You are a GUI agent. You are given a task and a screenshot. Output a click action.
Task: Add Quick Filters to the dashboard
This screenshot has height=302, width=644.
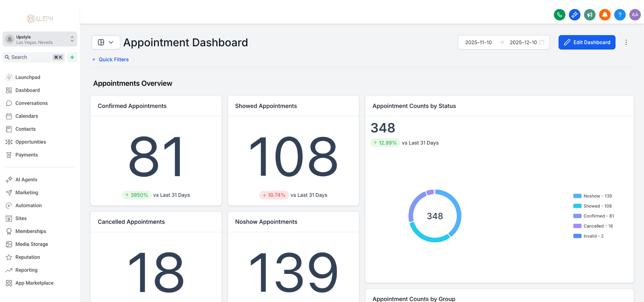pyautogui.click(x=110, y=59)
